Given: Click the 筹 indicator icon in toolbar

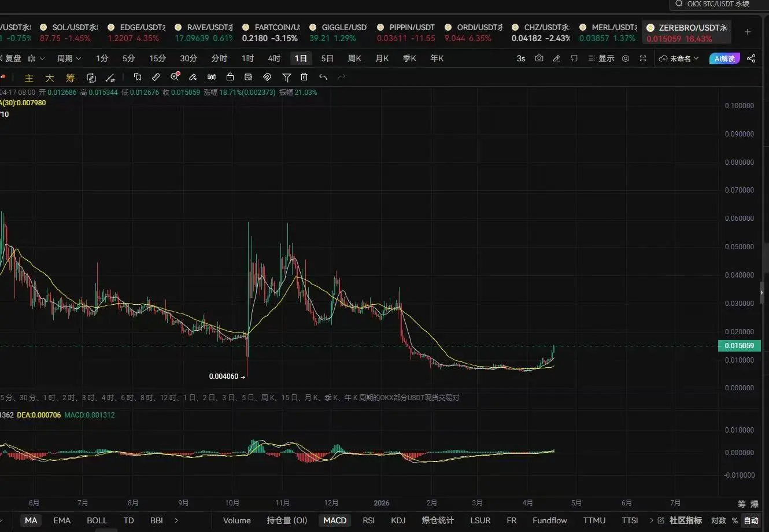Looking at the screenshot, I should [71, 78].
